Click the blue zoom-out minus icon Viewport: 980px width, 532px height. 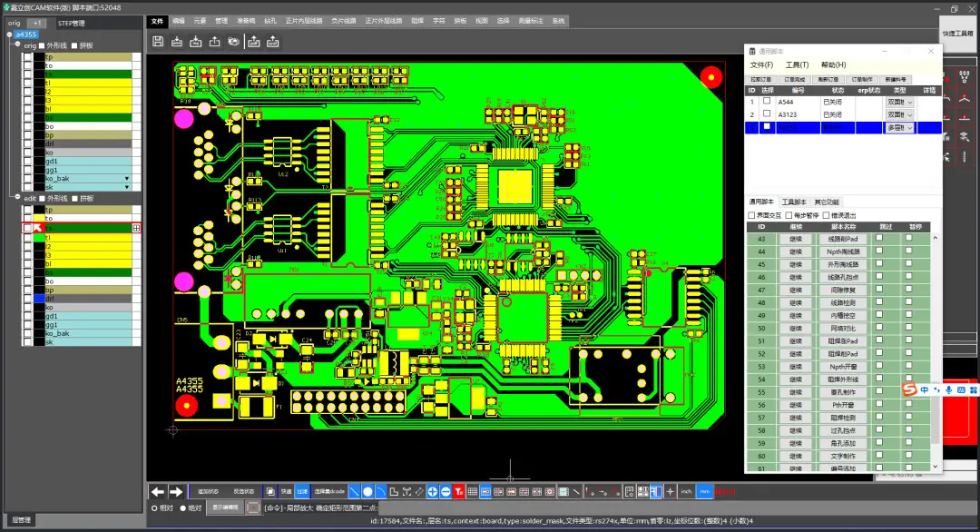point(445,492)
